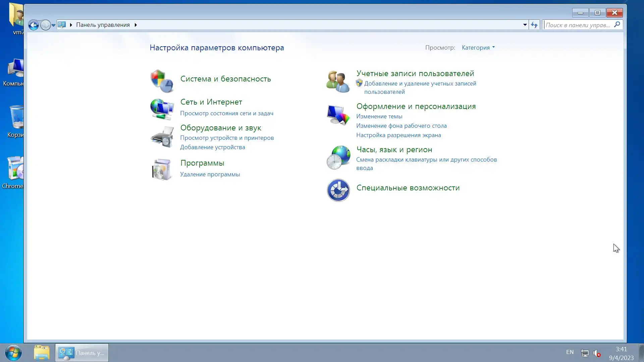
Task: Click the Ease of Access icon
Action: (338, 190)
